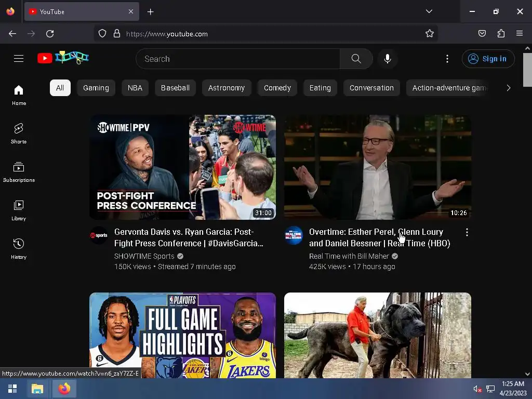Screen dimensions: 532x399
Task: Click the Sign in button
Action: pos(488,59)
